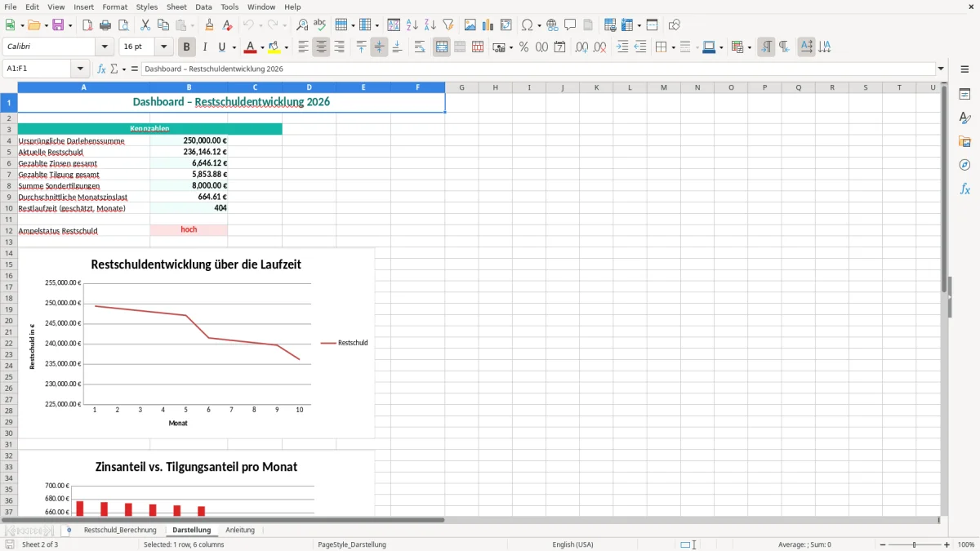Insert a chart
Image resolution: width=980 pixels, height=551 pixels.
488,25
